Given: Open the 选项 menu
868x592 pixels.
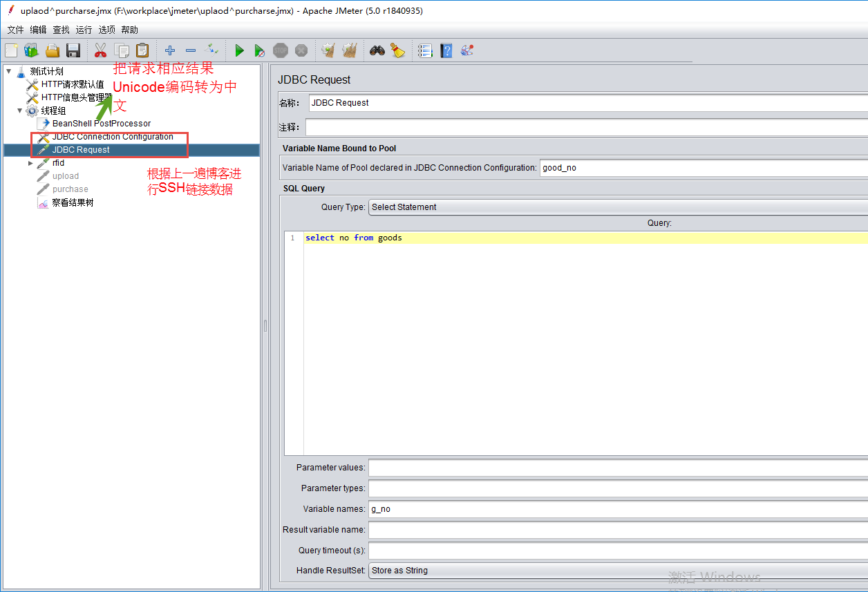Looking at the screenshot, I should coord(106,30).
